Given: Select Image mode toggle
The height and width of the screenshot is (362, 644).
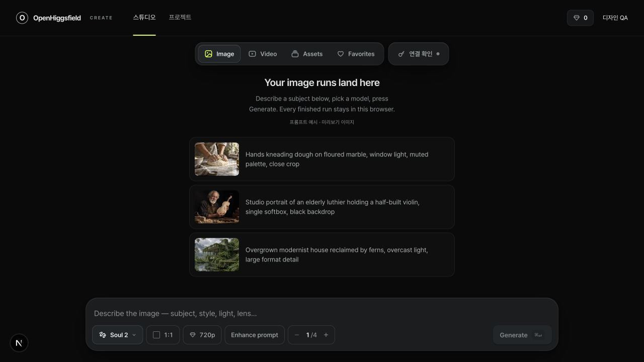Looking at the screenshot, I should pyautogui.click(x=219, y=54).
